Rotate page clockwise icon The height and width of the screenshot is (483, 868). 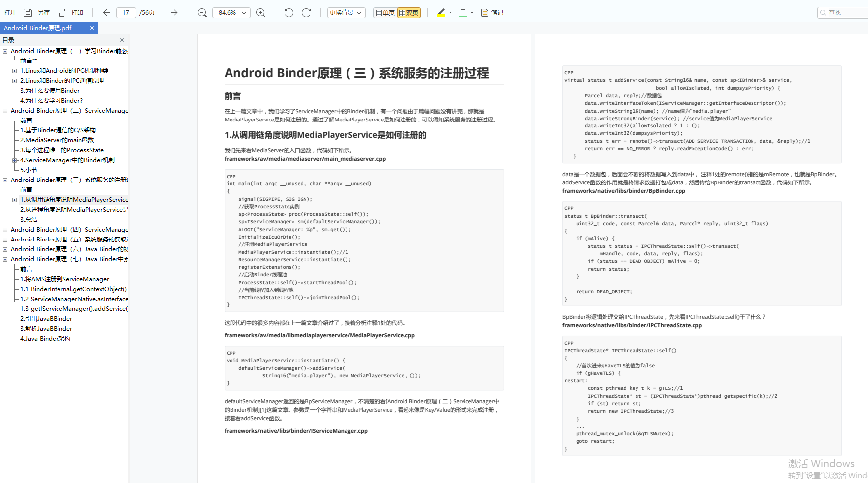pos(306,13)
